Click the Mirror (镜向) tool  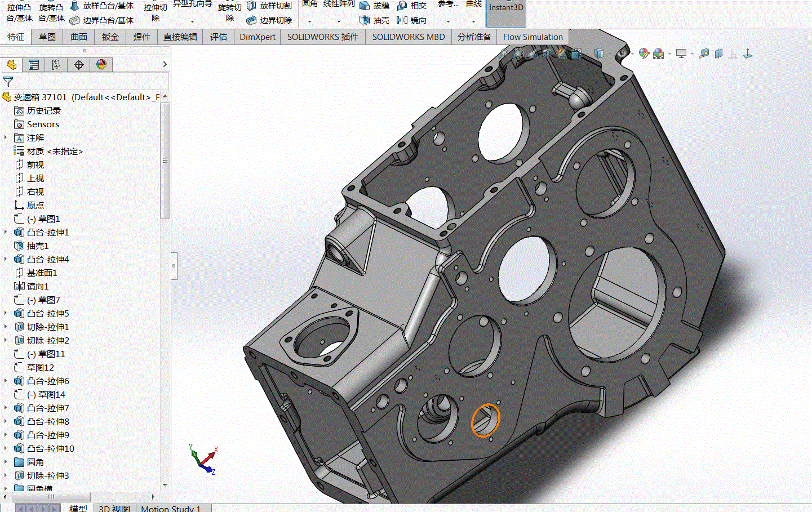coord(411,20)
